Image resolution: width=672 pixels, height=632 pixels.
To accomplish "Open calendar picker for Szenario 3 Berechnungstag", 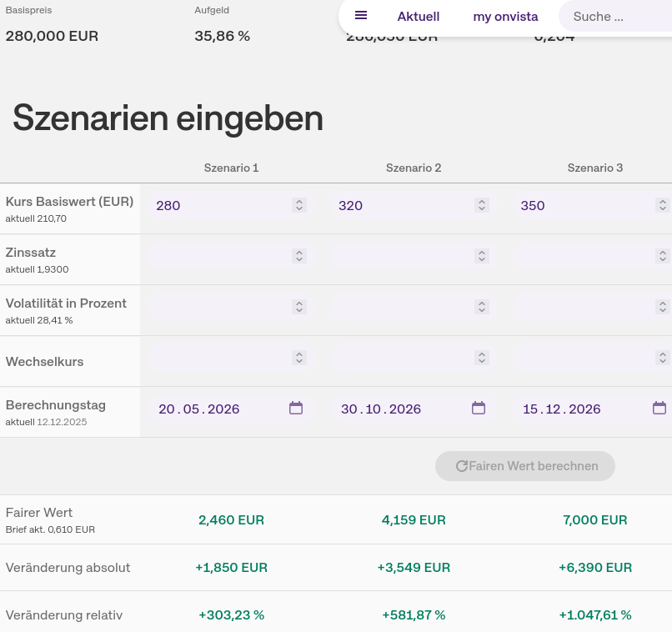I will tap(659, 408).
